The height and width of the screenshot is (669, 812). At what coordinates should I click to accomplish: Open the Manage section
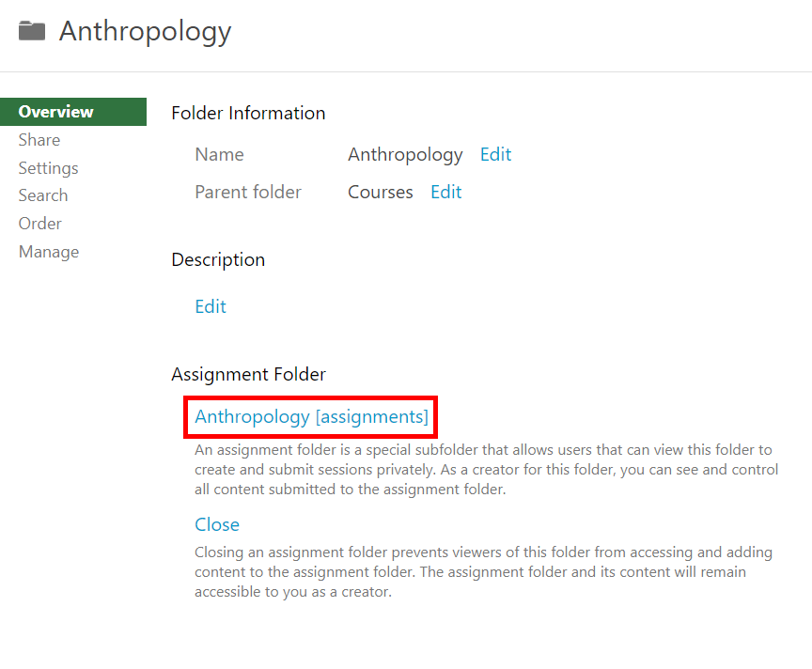pyautogui.click(x=48, y=251)
